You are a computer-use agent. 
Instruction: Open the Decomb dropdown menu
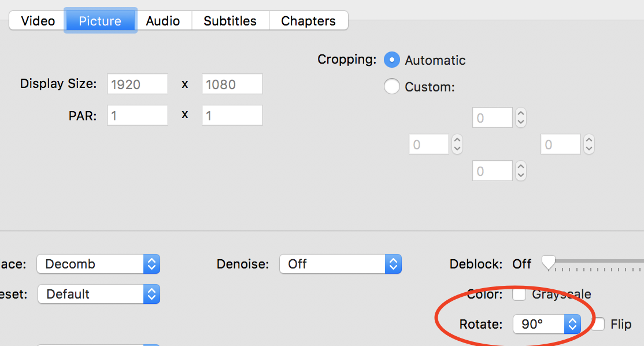98,264
